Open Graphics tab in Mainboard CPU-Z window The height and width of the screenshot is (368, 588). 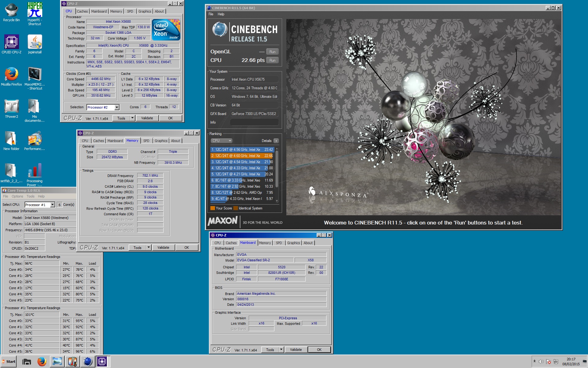pyautogui.click(x=293, y=243)
